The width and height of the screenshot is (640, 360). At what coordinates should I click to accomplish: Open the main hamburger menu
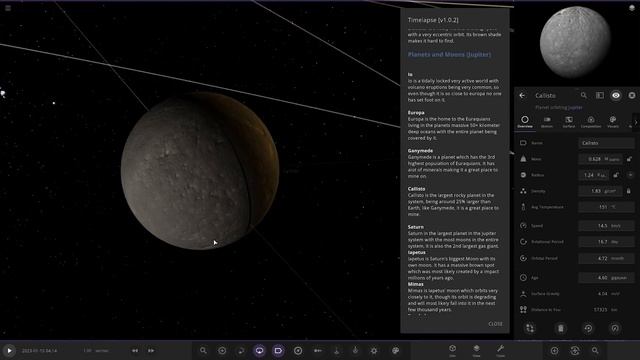click(x=8, y=8)
